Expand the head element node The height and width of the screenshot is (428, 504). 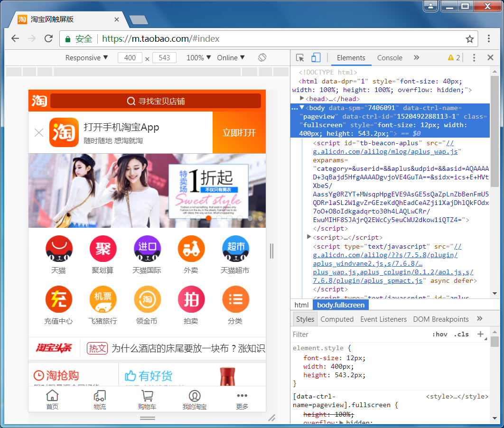coord(301,98)
